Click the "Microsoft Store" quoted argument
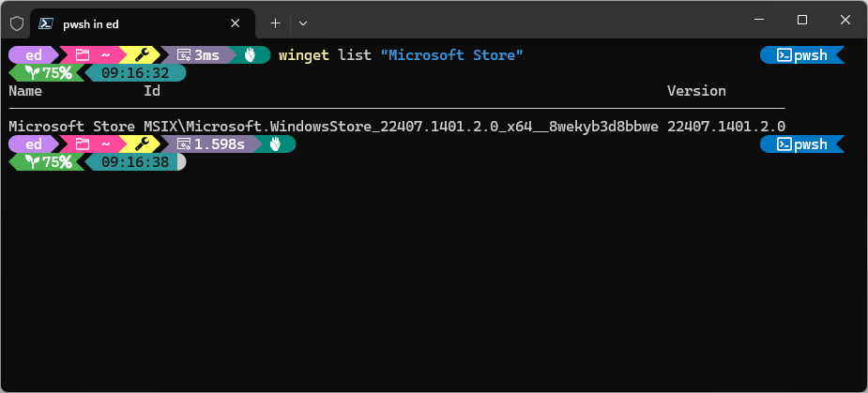 [x=451, y=54]
